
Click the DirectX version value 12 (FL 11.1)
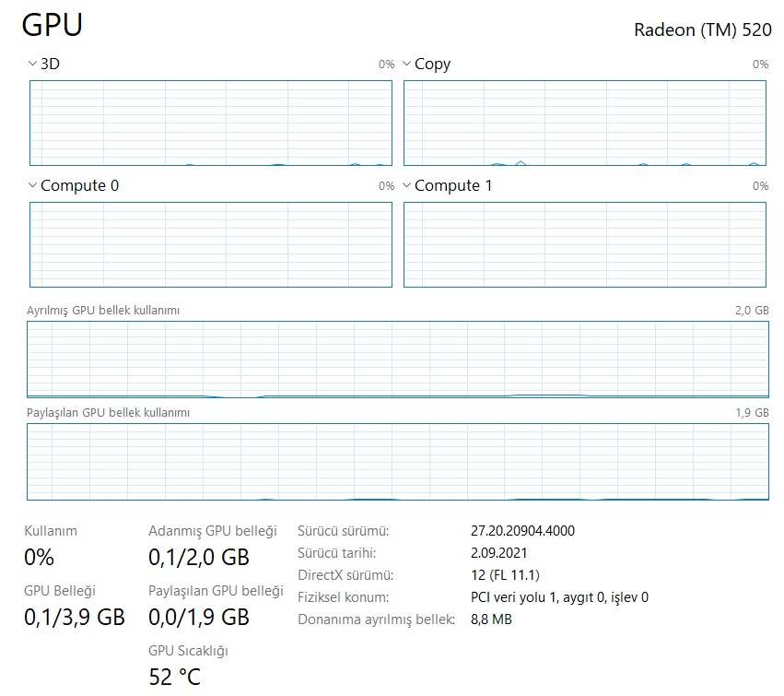[505, 575]
